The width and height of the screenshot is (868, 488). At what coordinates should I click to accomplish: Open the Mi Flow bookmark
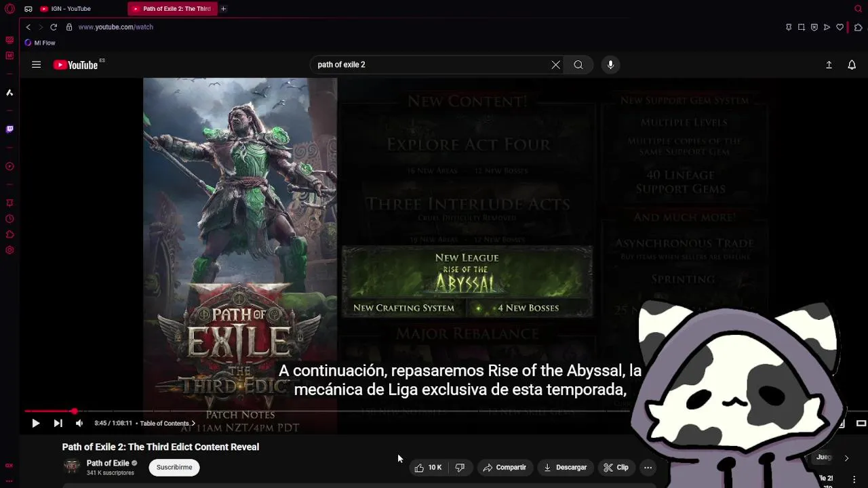(x=40, y=43)
